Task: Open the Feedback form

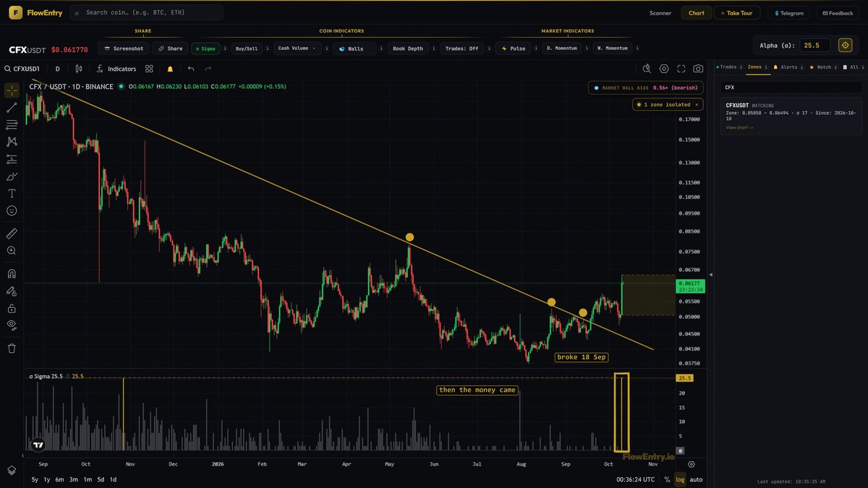Action: pyautogui.click(x=837, y=13)
